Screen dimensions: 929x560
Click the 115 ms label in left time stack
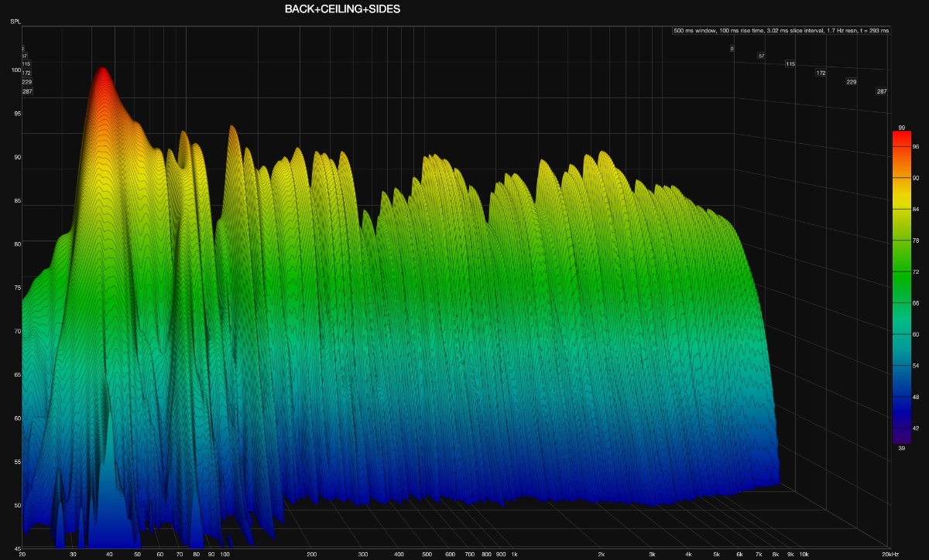coord(26,64)
